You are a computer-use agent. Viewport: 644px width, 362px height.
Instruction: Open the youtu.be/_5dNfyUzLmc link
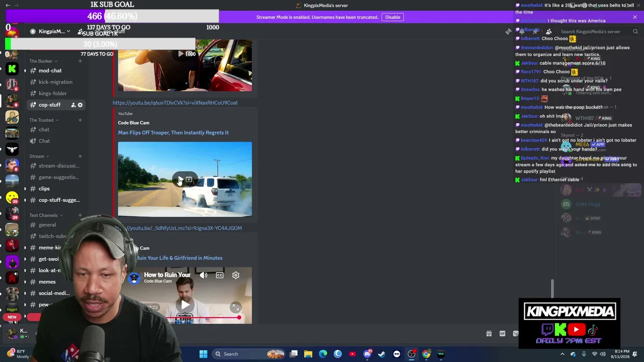[179, 228]
